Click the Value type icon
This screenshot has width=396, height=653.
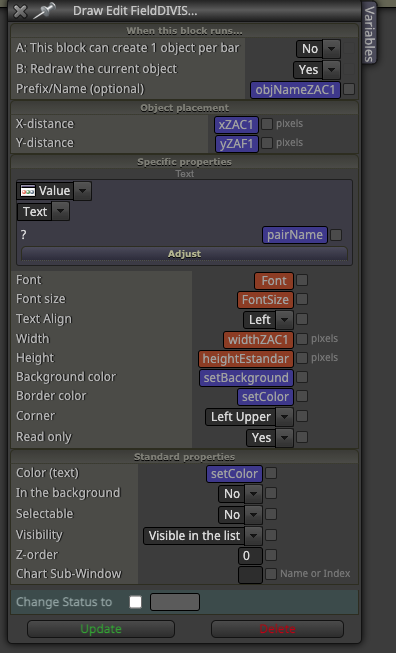[x=28, y=191]
